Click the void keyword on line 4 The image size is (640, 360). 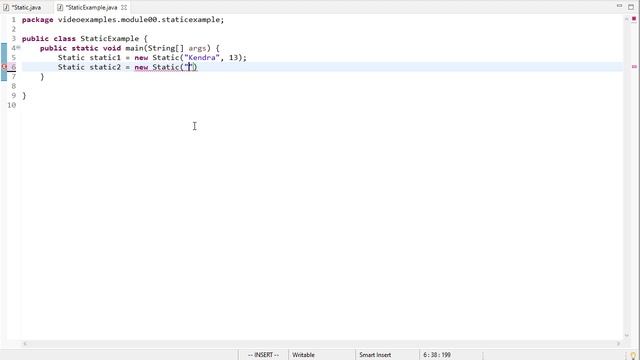(x=111, y=48)
